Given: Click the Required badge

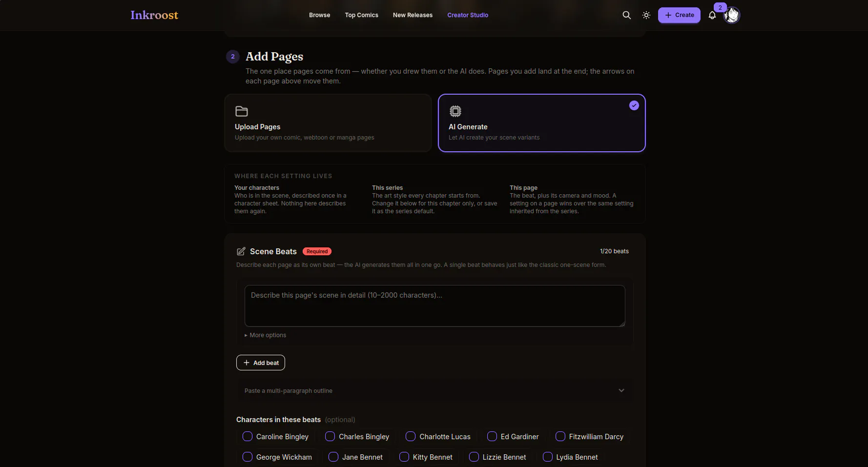Looking at the screenshot, I should tap(317, 251).
